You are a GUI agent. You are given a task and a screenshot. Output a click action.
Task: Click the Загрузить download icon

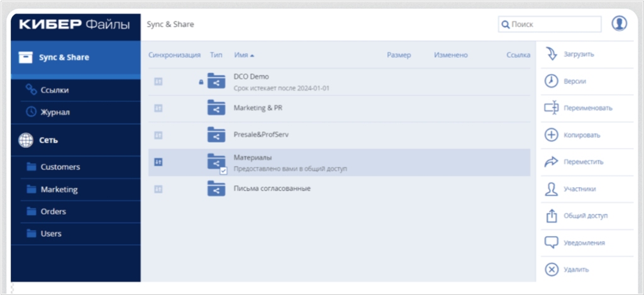pos(551,54)
